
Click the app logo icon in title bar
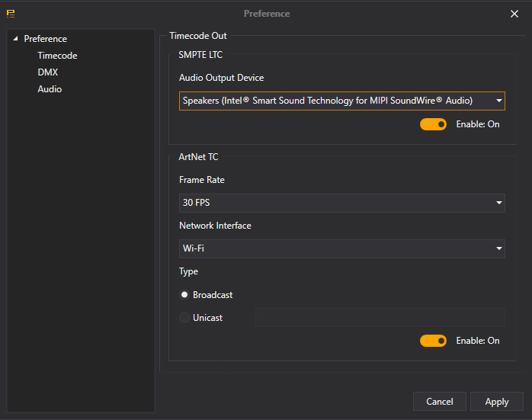[11, 14]
